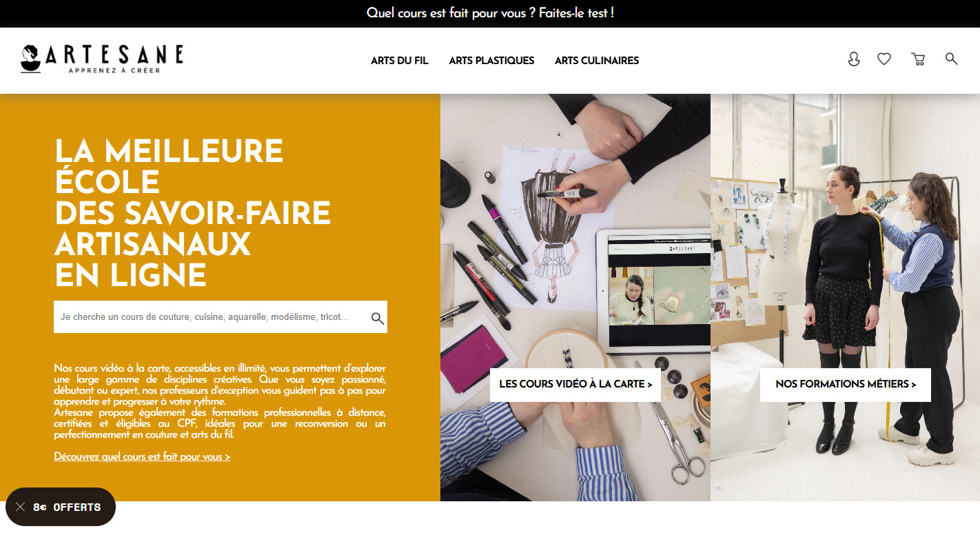This screenshot has width=980, height=533.
Task: Open the Arts plastiques menu
Action: click(x=491, y=61)
